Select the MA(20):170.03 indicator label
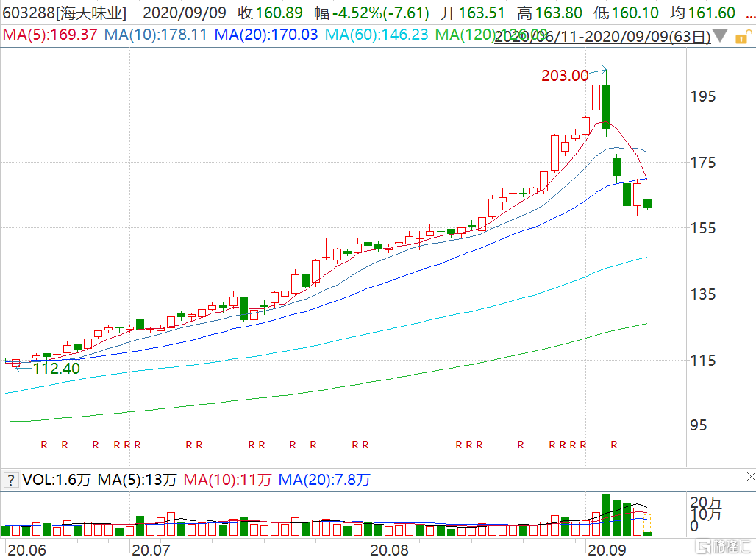This screenshot has width=756, height=560. [x=266, y=35]
